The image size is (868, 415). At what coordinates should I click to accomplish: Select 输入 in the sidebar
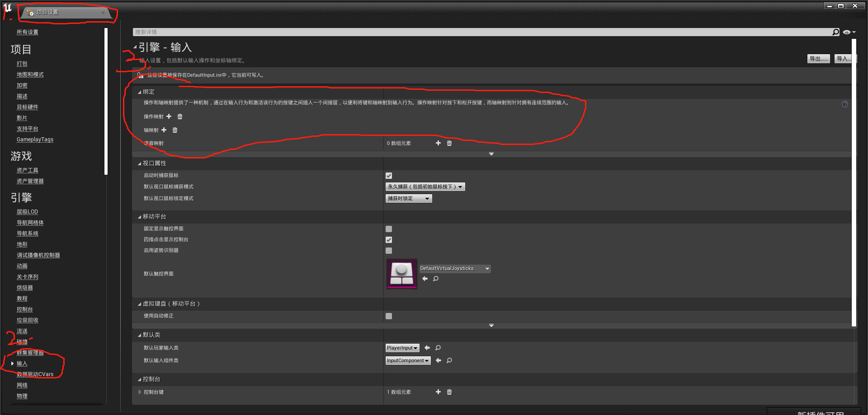click(22, 364)
